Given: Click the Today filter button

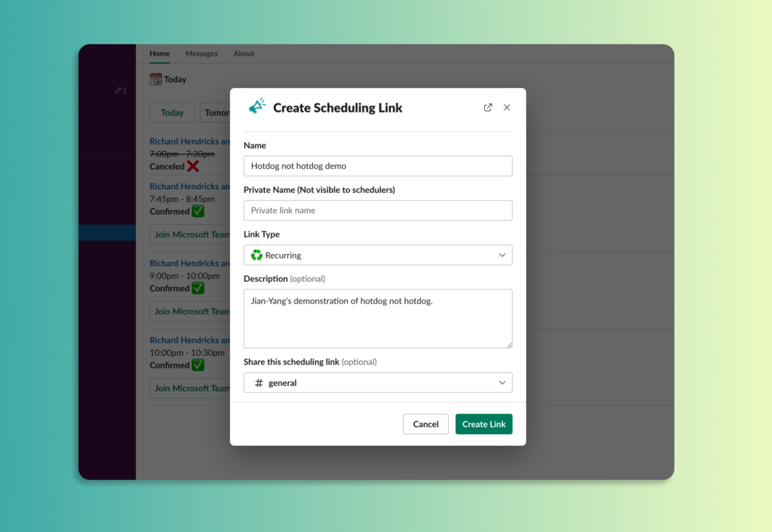Looking at the screenshot, I should pos(172,113).
